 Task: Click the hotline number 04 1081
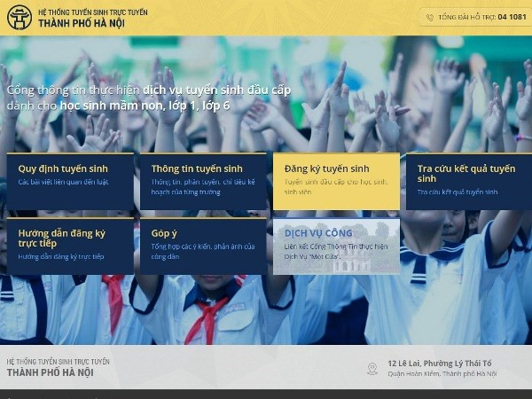[512, 18]
